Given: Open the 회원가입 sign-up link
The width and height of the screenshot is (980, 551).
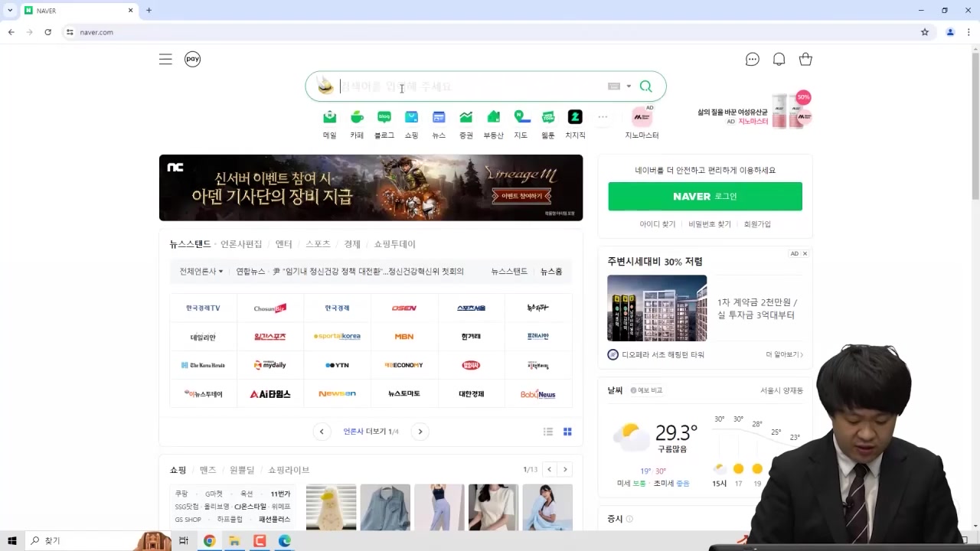Looking at the screenshot, I should coord(758,223).
